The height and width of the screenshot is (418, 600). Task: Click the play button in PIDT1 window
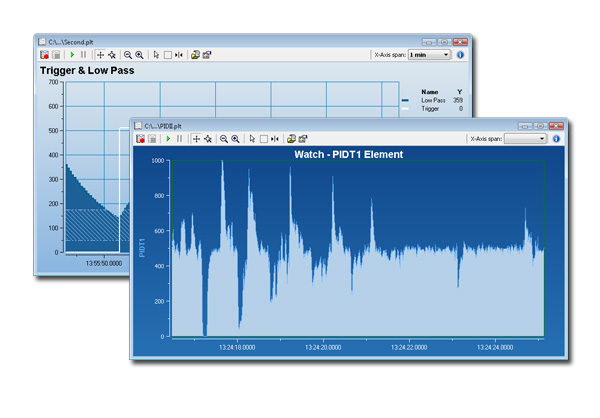(170, 138)
